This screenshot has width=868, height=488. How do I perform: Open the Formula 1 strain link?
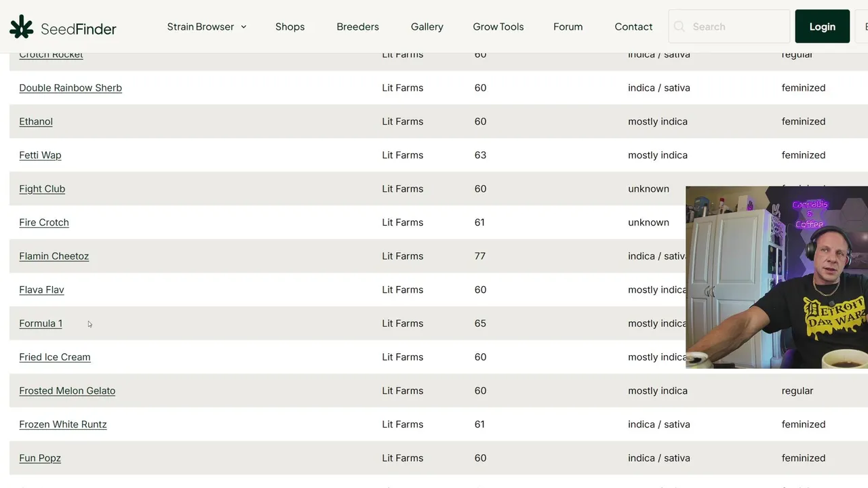[41, 324]
